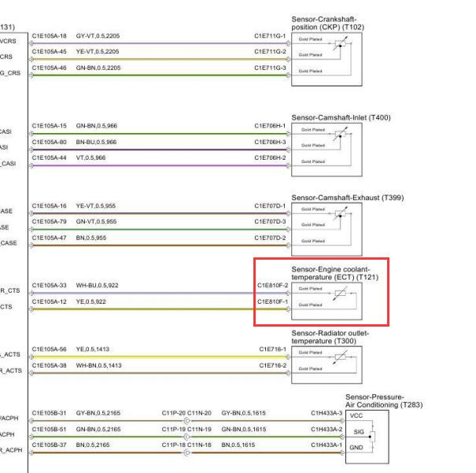Click connector label C1E810F-1
Screen dimensions: 476x473
pyautogui.click(x=272, y=301)
